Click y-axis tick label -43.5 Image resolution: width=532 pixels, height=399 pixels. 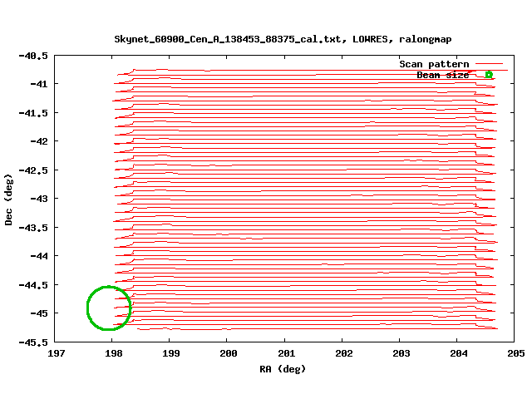pos(33,228)
